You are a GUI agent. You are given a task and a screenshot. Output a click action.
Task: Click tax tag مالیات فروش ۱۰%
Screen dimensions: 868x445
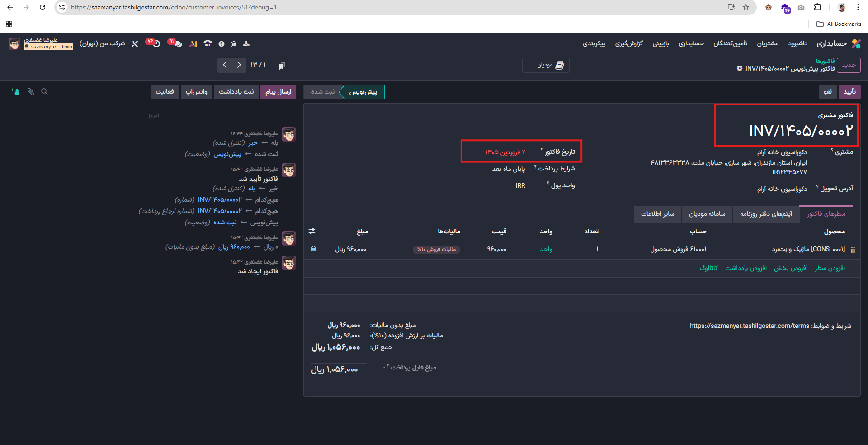[x=436, y=250]
